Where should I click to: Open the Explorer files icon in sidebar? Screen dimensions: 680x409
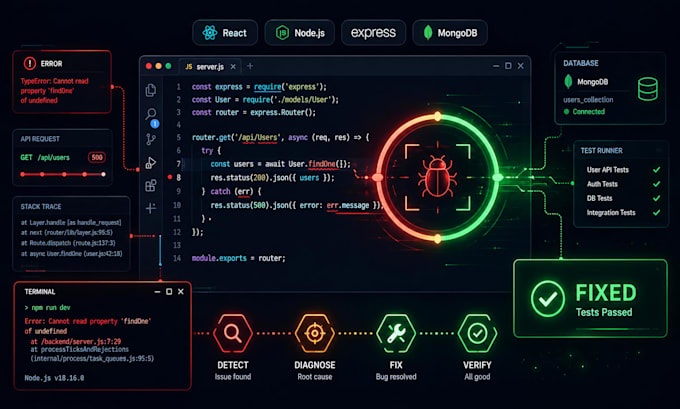(x=150, y=90)
